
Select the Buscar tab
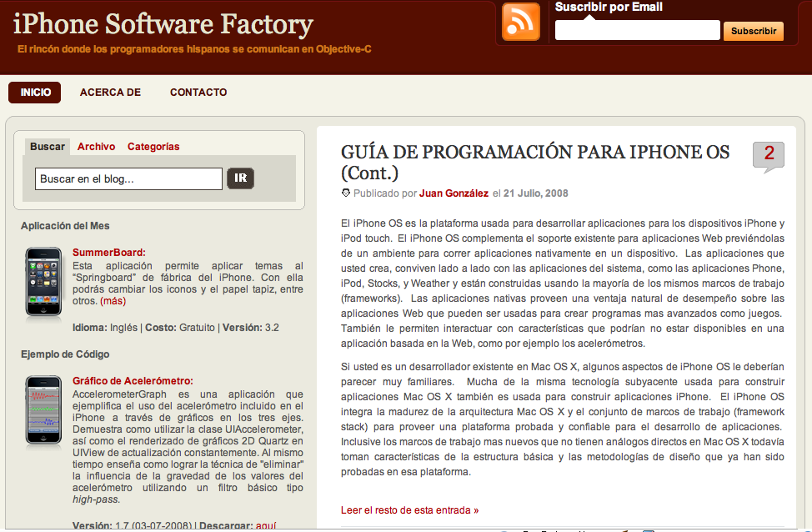48,147
